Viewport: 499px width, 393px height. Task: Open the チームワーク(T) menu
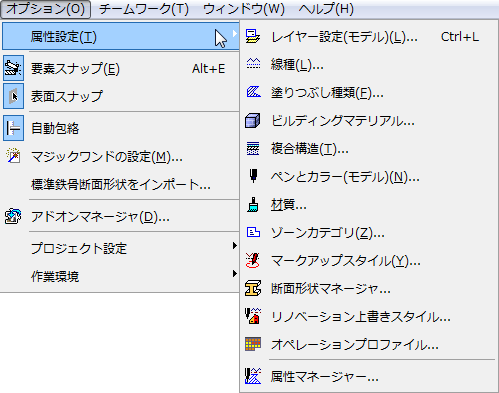pyautogui.click(x=144, y=9)
